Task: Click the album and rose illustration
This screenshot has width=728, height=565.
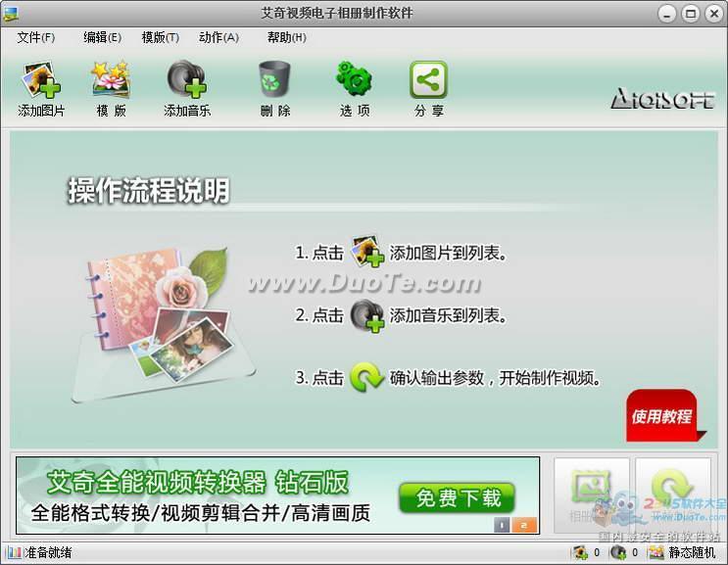Action: pyautogui.click(x=163, y=325)
